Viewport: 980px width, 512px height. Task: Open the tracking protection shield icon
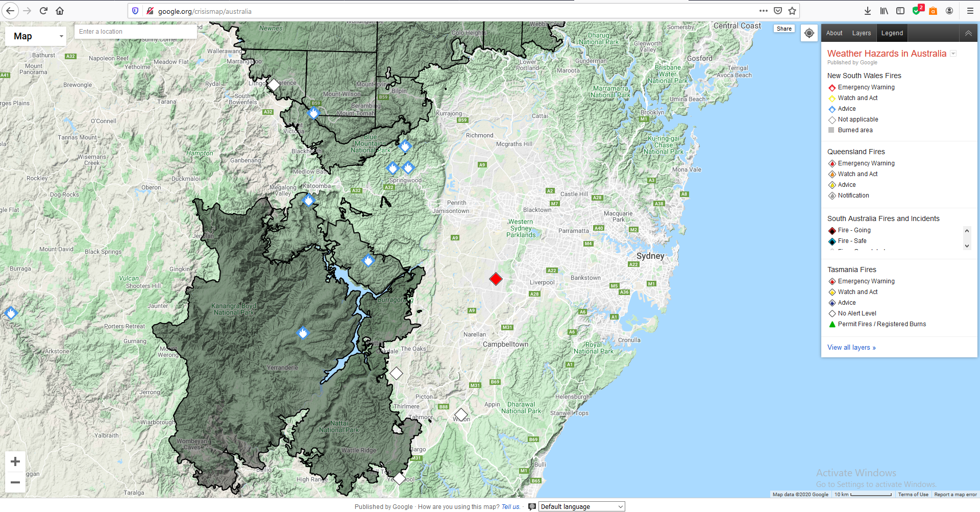135,11
